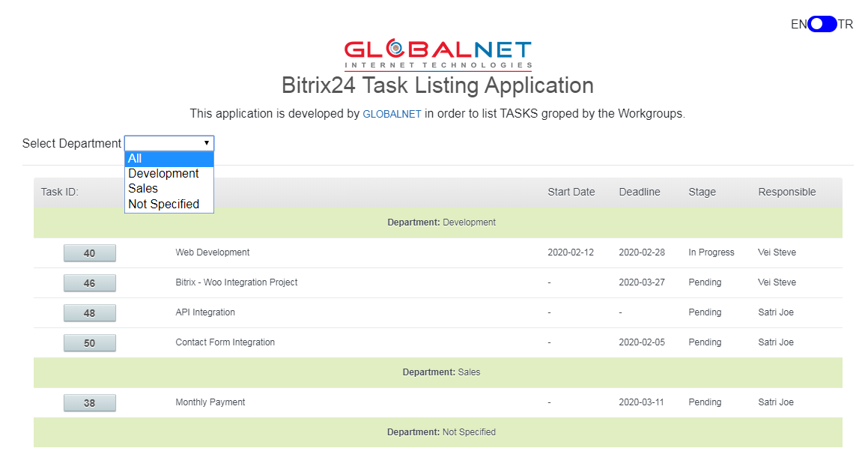
Task: Click the Department: Sales group row
Action: [437, 372]
